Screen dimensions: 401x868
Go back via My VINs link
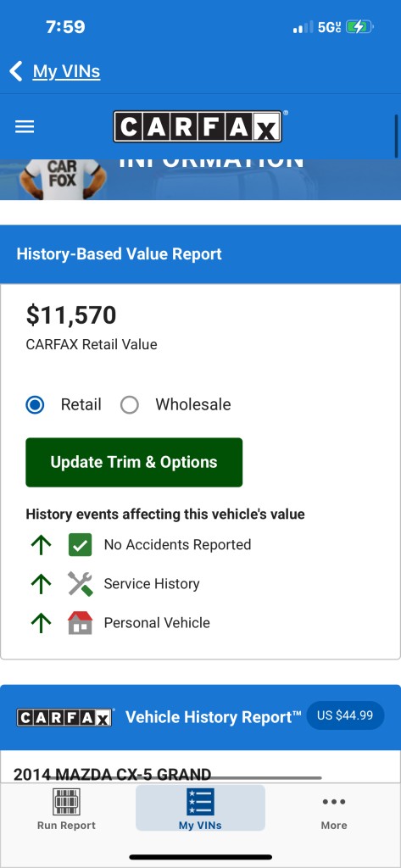coord(66,71)
